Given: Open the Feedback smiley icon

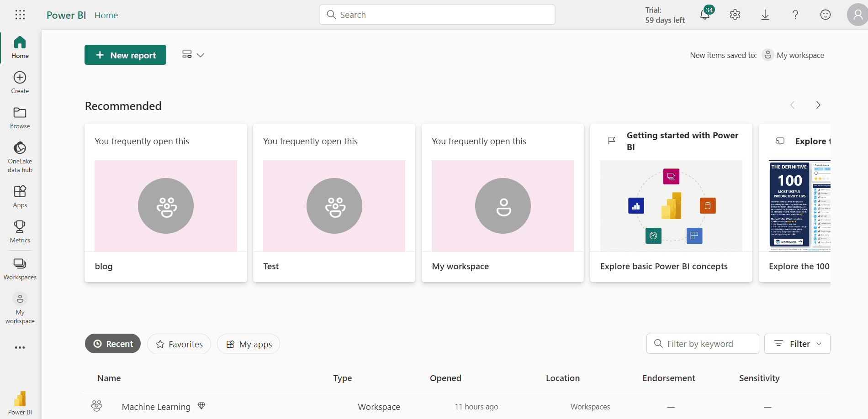Looking at the screenshot, I should click(x=826, y=15).
